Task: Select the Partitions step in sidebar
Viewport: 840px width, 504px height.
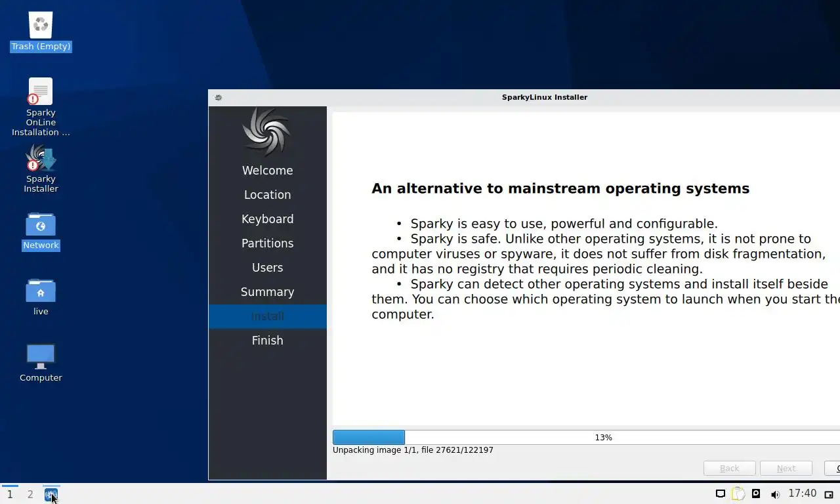Action: pos(267,243)
